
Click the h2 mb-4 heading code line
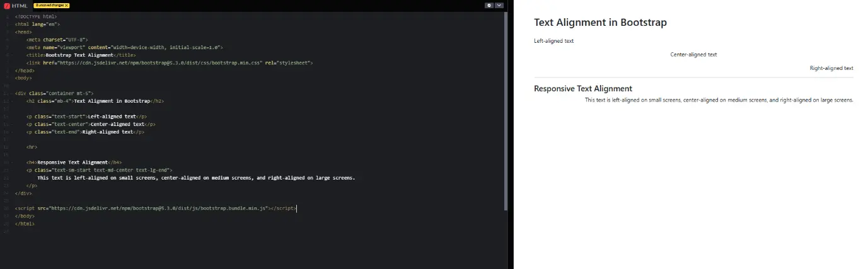pos(95,101)
